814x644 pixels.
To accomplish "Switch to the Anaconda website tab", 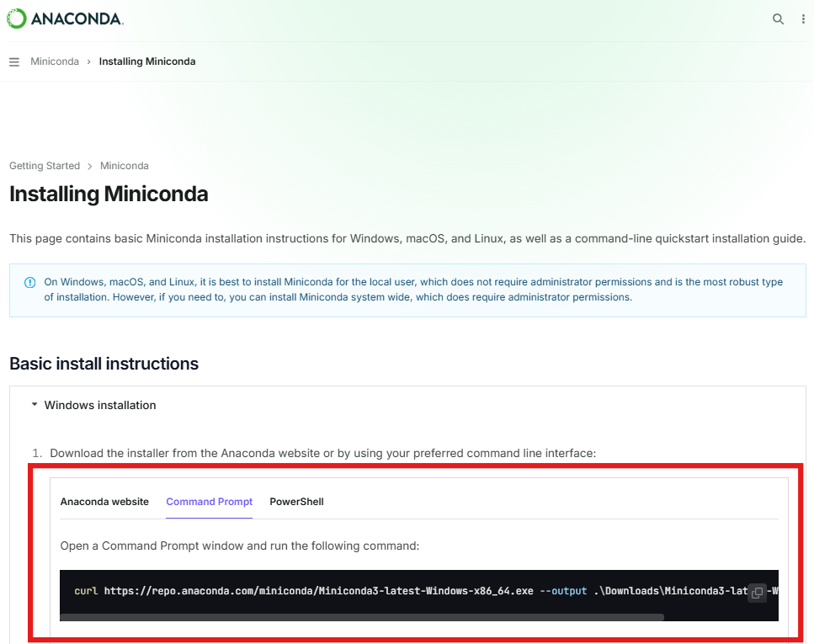I will pos(104,502).
